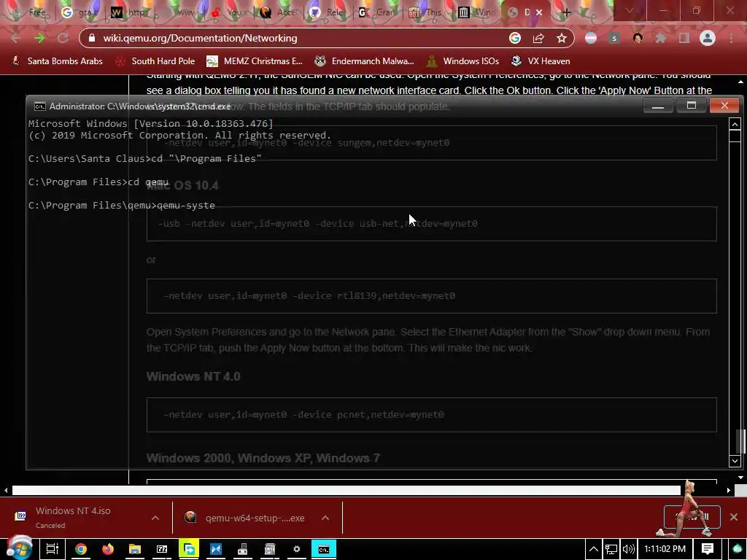Click Chrome's back arrow
Image resolution: width=747 pixels, height=560 pixels.
tap(16, 38)
